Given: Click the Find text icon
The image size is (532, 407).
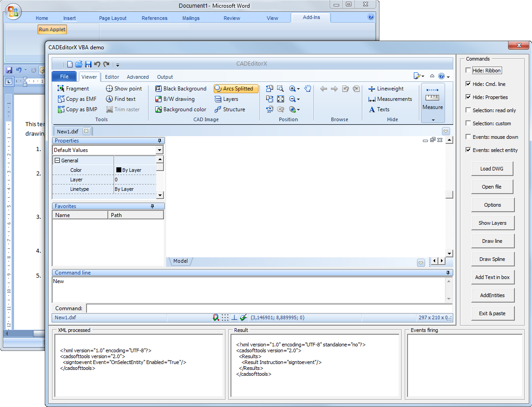Looking at the screenshot, I should pyautogui.click(x=110, y=99).
